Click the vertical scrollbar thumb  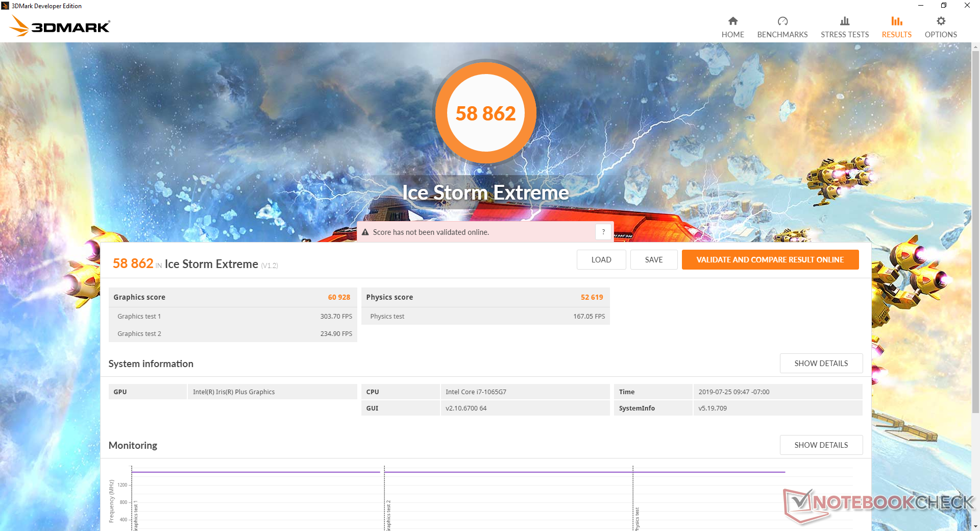[x=975, y=230]
